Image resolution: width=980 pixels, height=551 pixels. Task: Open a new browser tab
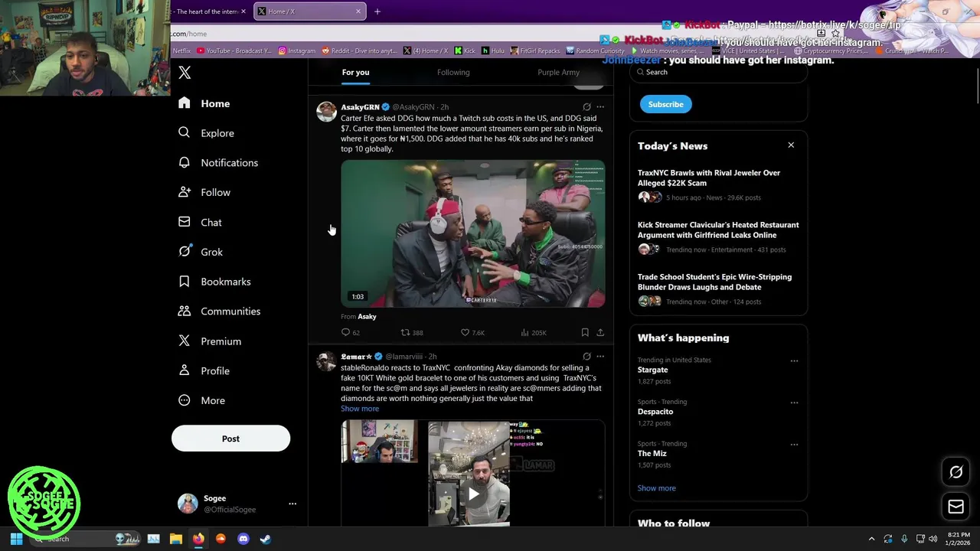point(377,11)
